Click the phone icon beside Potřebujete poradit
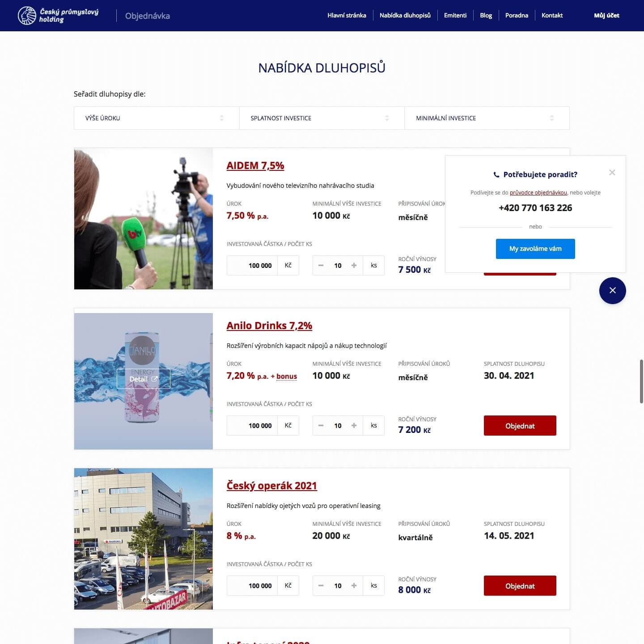Screen dimensions: 644x644 (496, 175)
